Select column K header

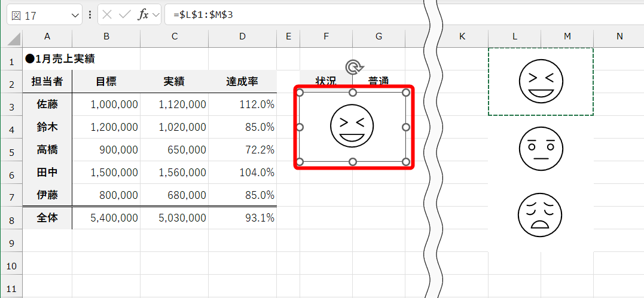(x=462, y=36)
